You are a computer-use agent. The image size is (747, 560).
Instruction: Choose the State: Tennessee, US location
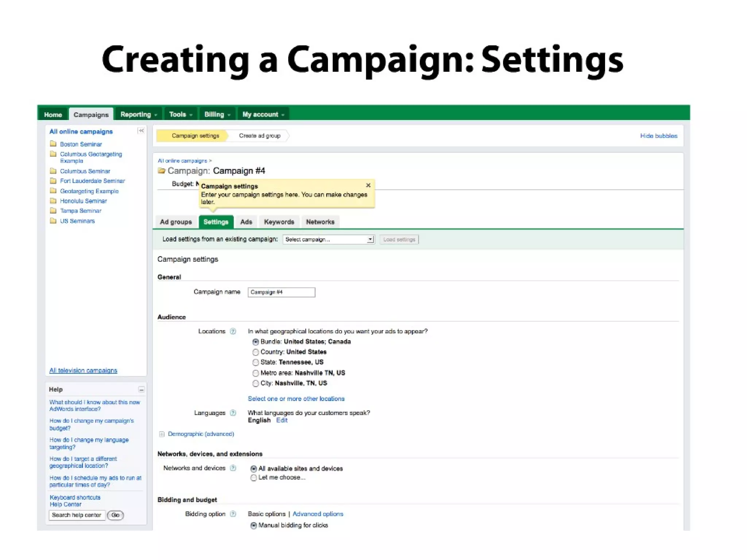click(x=255, y=362)
